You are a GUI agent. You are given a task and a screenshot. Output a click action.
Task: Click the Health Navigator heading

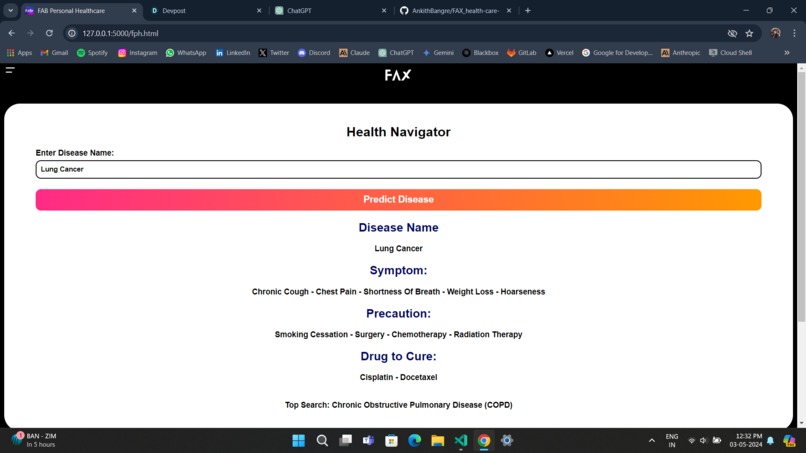point(398,132)
